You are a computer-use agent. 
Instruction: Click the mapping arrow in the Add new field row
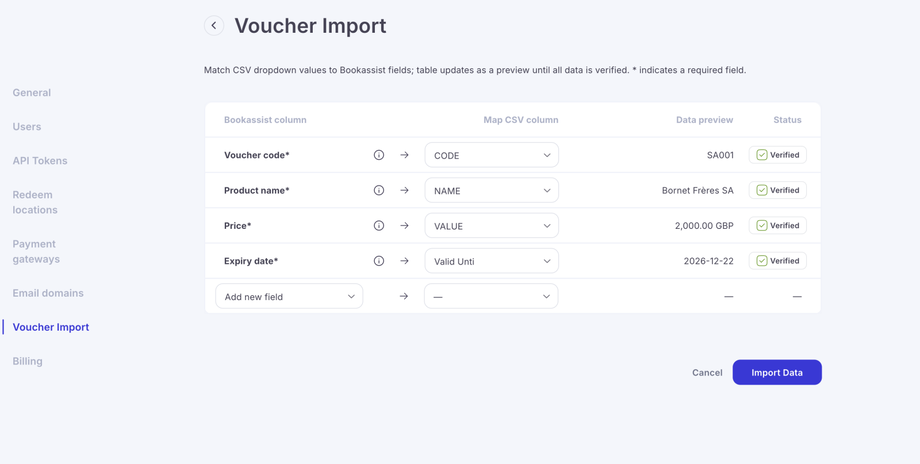tap(404, 296)
